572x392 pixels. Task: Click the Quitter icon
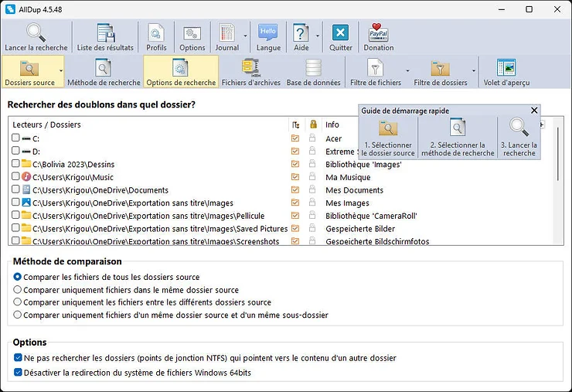point(340,33)
